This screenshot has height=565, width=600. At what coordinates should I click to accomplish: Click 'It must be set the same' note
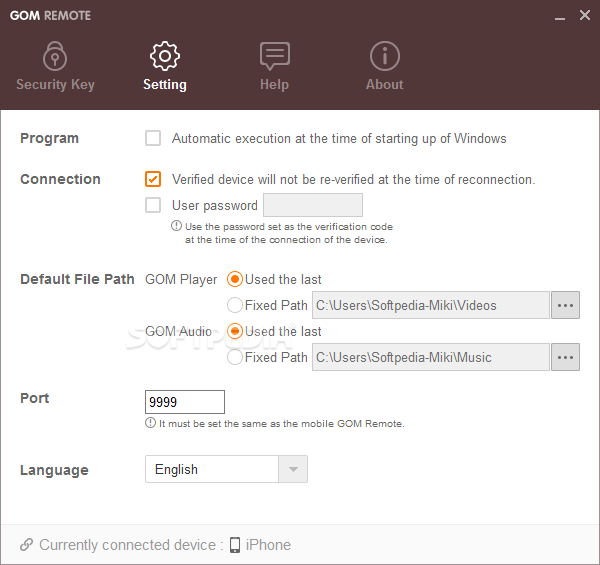[282, 423]
